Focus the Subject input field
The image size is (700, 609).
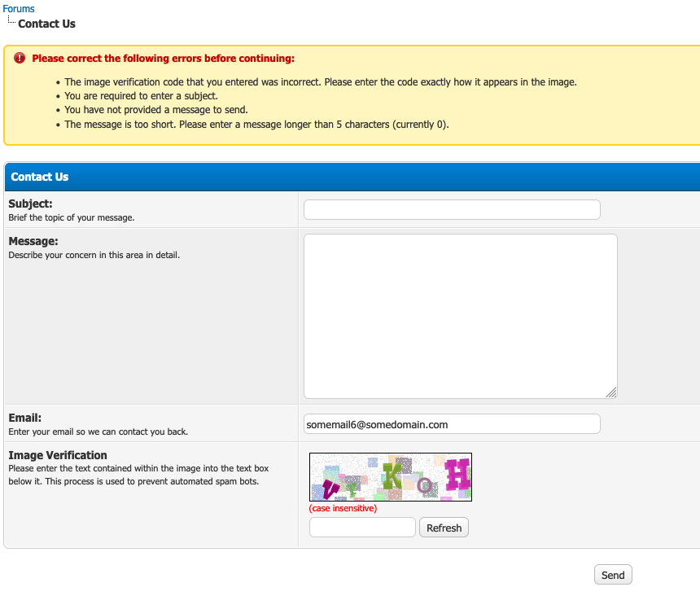coord(452,210)
